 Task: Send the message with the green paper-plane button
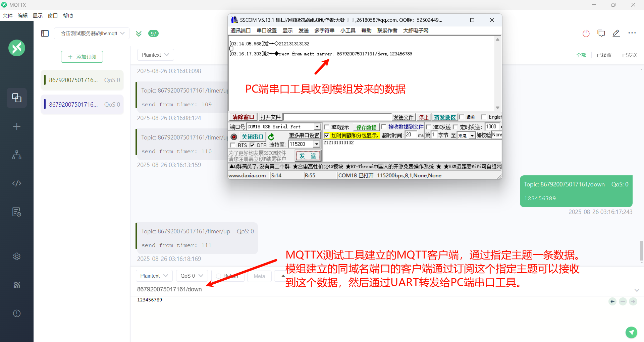click(x=631, y=332)
